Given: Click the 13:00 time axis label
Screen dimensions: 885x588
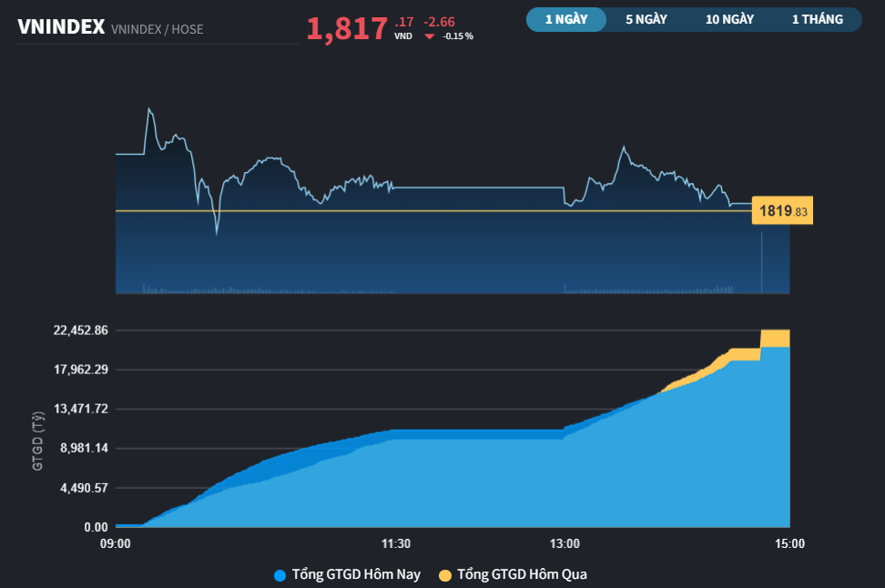Looking at the screenshot, I should click(565, 543).
